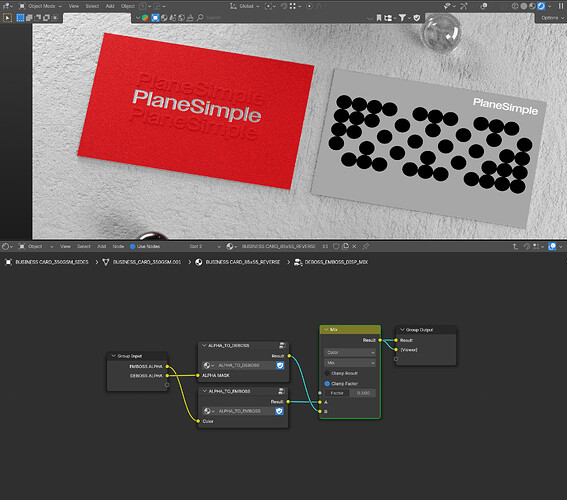This screenshot has width=567, height=500.
Task: Click the pin icon in node editor
Action: 366,246
